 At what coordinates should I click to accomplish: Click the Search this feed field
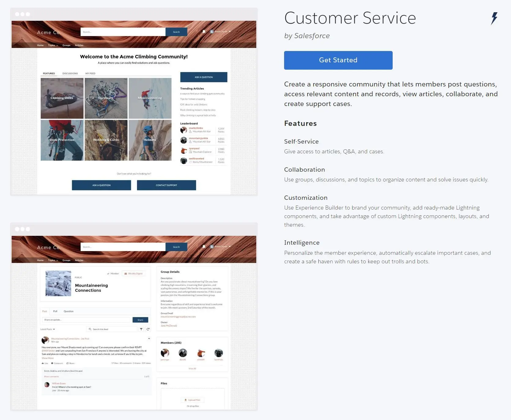112,329
